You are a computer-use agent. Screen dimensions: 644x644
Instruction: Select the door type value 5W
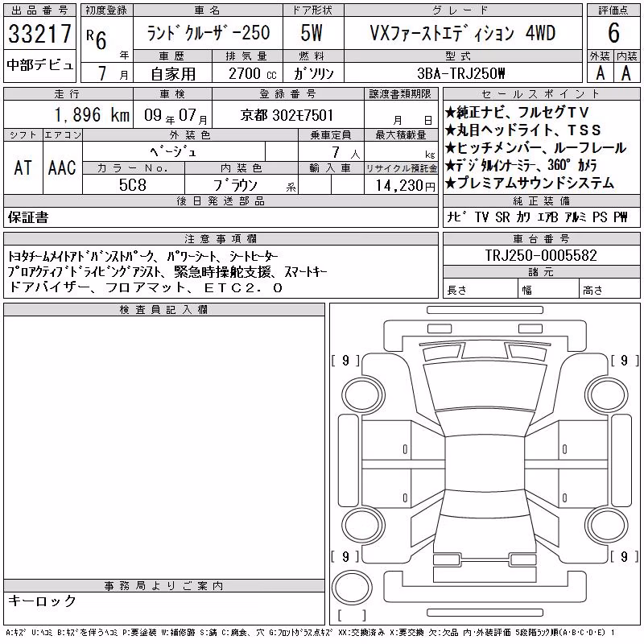click(x=312, y=33)
